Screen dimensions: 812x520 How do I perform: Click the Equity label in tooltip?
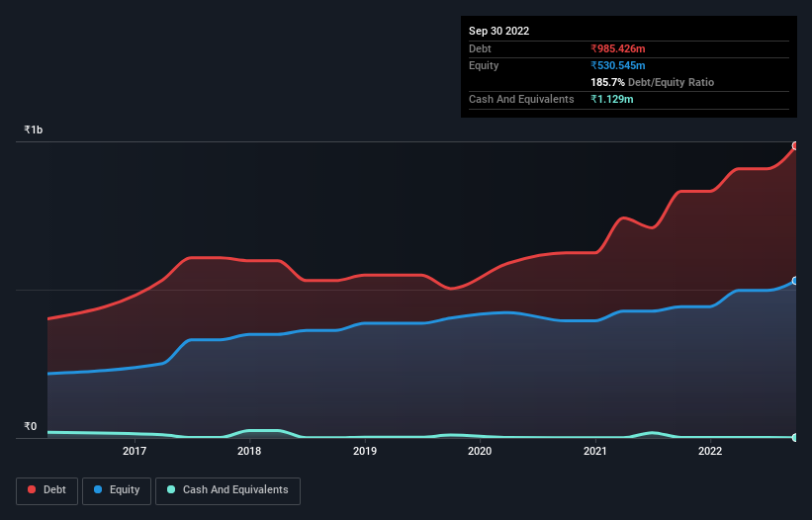484,65
